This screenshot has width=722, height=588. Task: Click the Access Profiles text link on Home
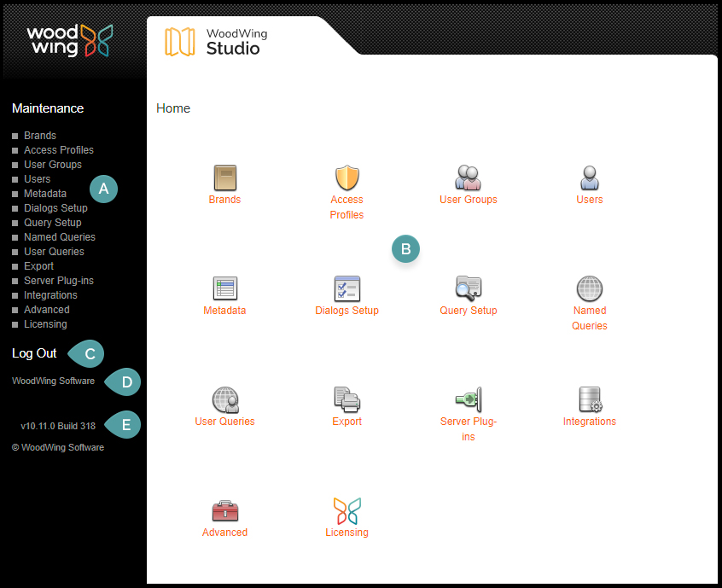click(x=346, y=207)
